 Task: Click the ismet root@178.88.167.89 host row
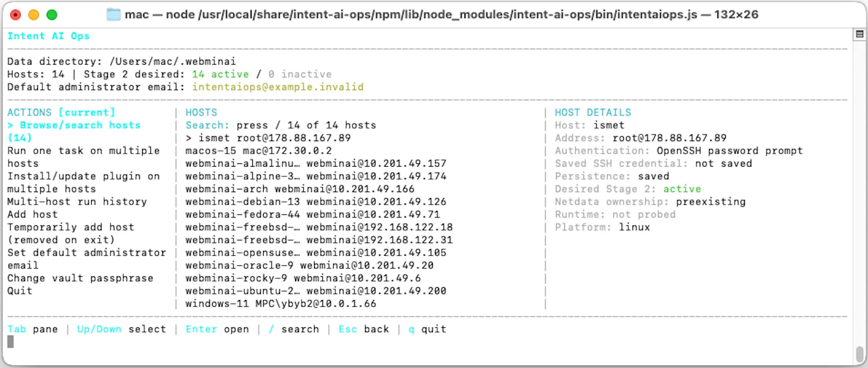(x=268, y=138)
